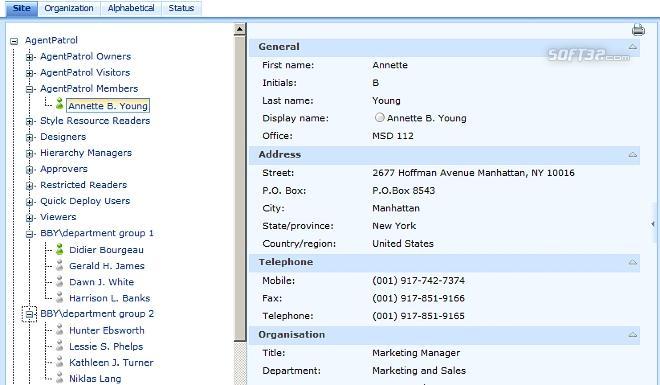Expand the Designers group
The height and width of the screenshot is (385, 660).
pyautogui.click(x=29, y=137)
